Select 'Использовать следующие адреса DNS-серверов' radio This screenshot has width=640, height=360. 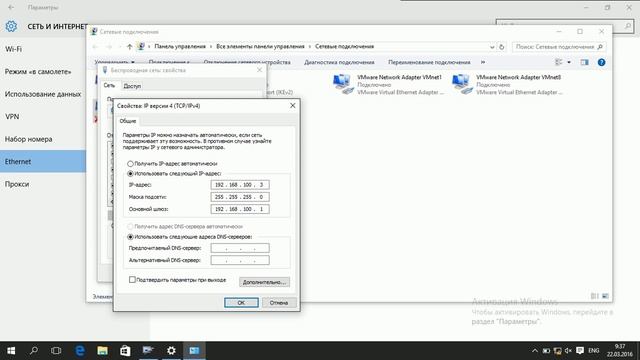[x=130, y=237]
